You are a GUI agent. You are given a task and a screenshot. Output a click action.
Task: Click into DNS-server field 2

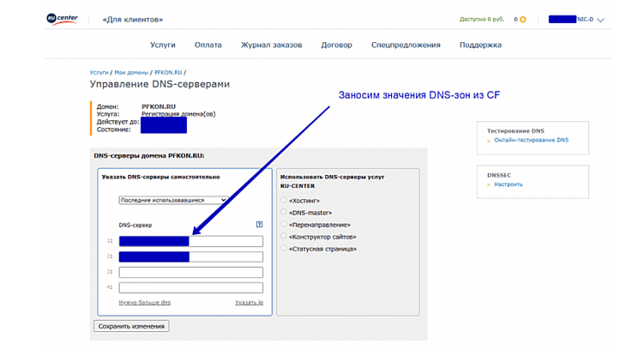(x=191, y=256)
